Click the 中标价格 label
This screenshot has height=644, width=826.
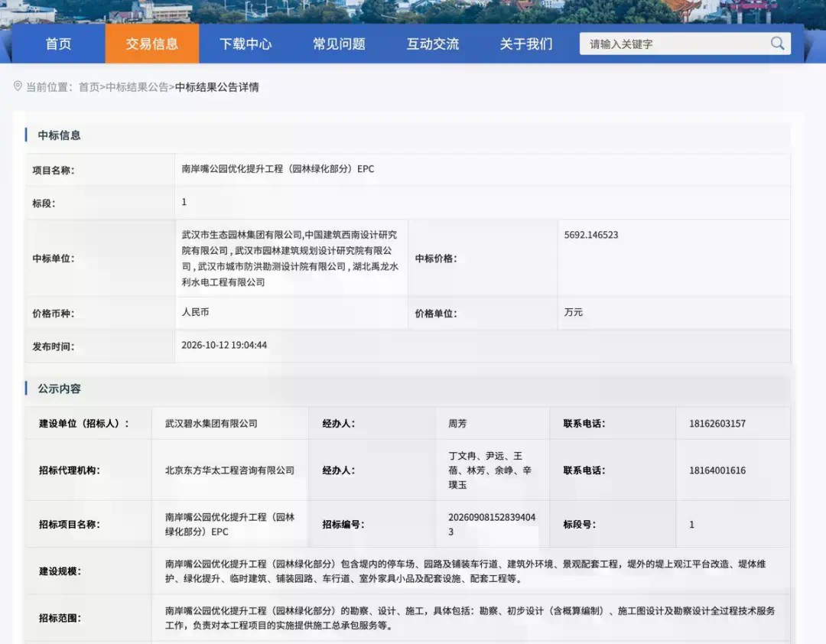pos(436,259)
